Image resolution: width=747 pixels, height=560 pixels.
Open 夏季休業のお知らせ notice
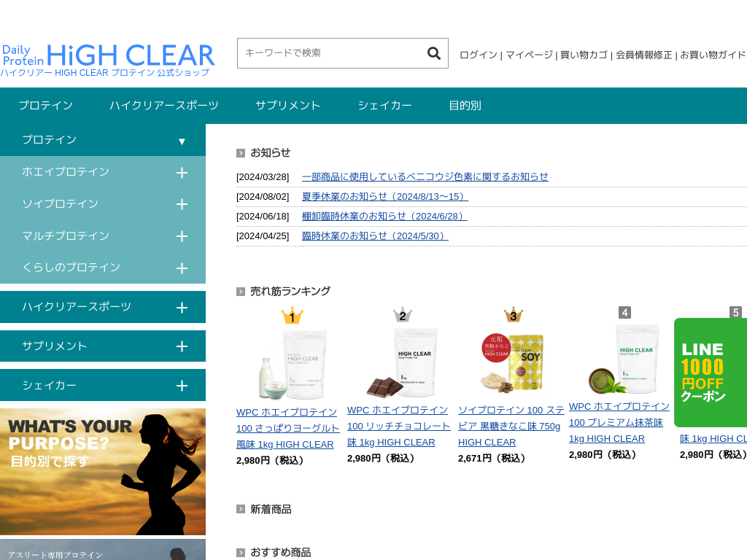coord(385,196)
